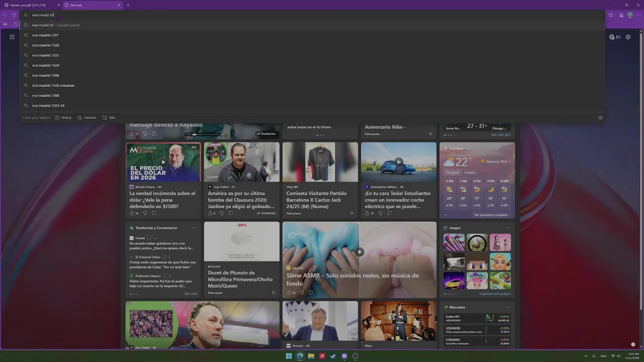
Task: Play the Slime ASMR video
Action: point(359,252)
